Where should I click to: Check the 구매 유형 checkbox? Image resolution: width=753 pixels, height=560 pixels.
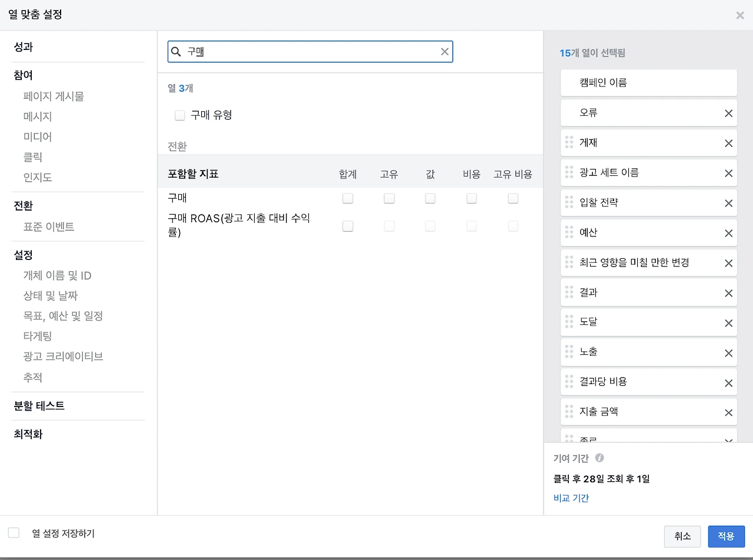point(180,115)
